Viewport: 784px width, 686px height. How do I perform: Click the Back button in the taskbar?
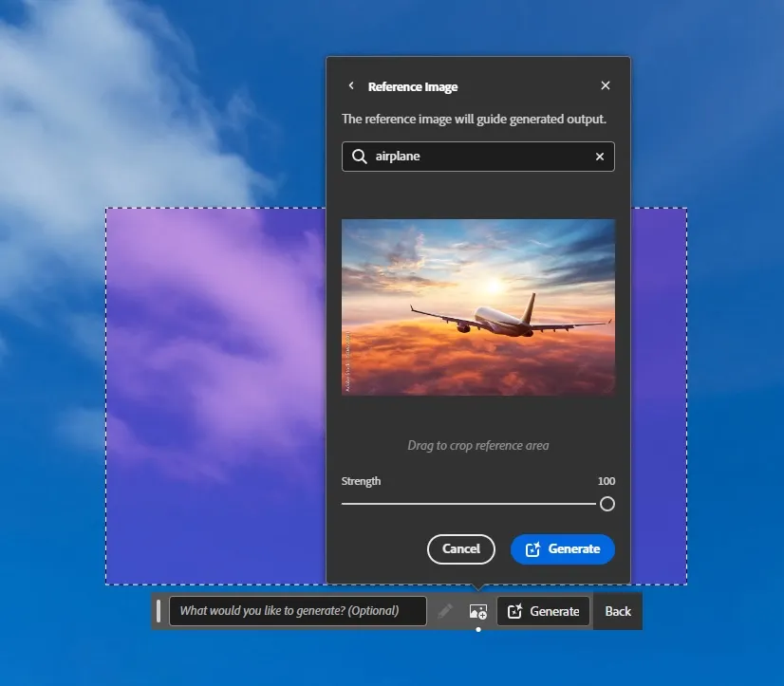click(x=618, y=611)
